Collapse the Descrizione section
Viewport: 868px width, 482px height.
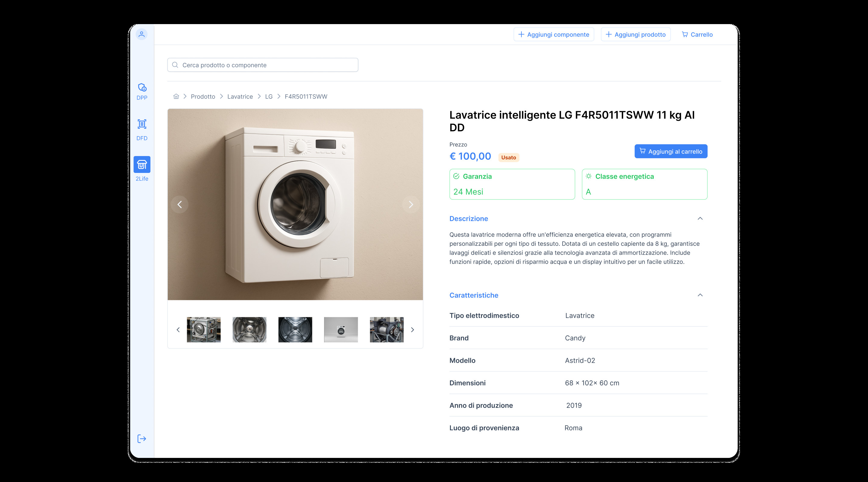tap(700, 219)
